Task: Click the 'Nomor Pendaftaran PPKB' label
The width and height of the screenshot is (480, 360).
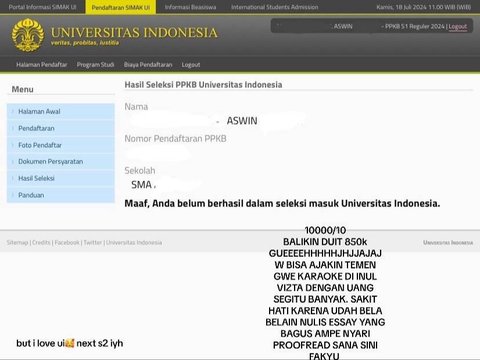Action: (175, 138)
